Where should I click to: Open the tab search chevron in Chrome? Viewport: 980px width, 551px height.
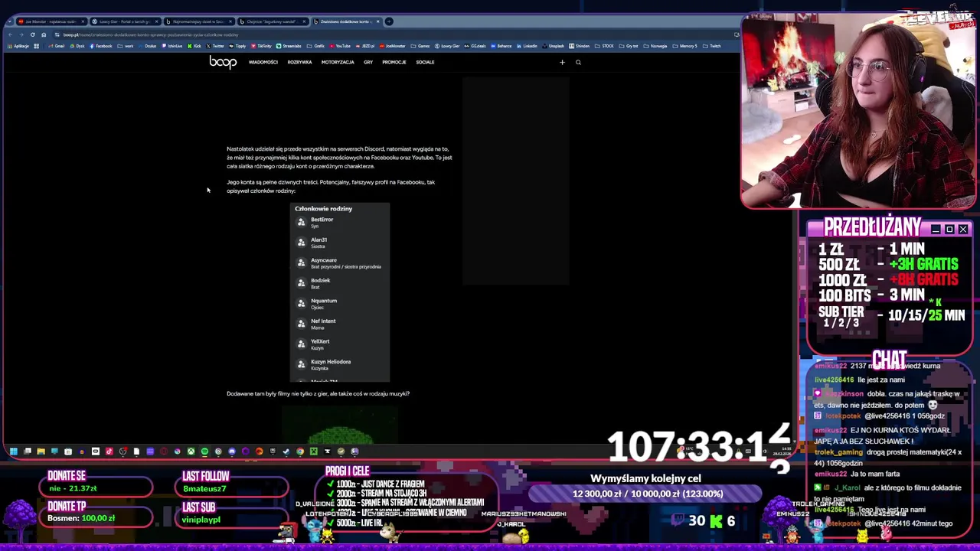9,21
